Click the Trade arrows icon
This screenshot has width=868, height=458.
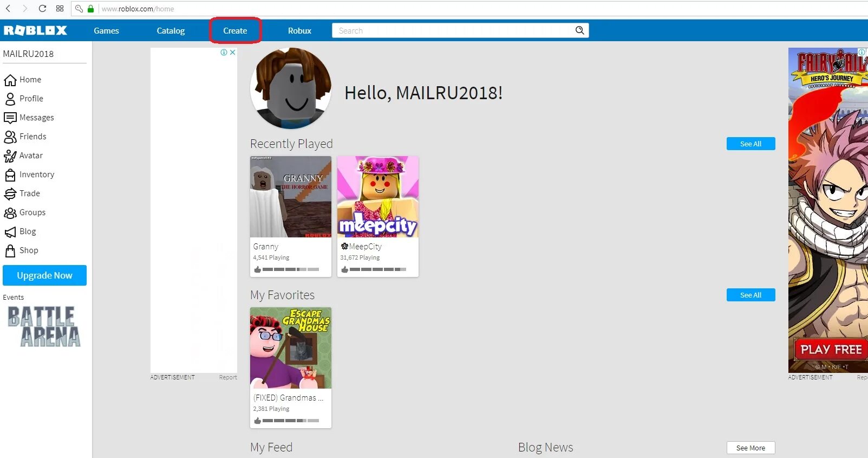click(10, 194)
